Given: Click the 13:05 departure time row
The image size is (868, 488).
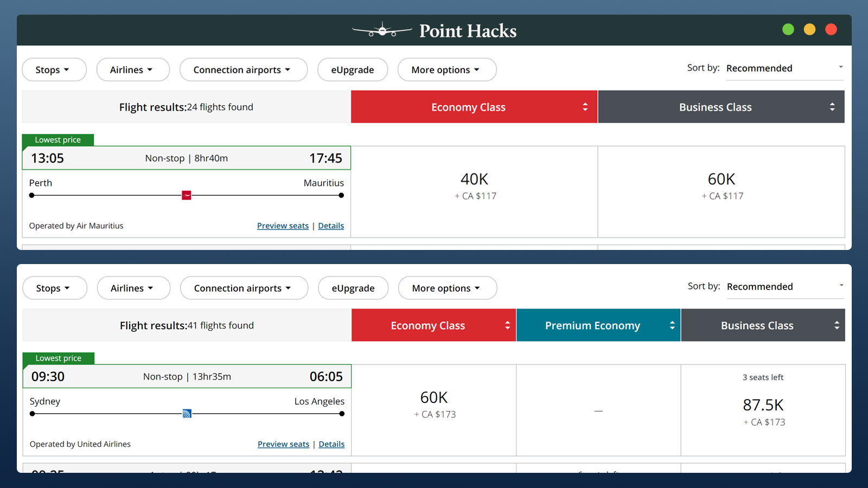Looking at the screenshot, I should 187,158.
